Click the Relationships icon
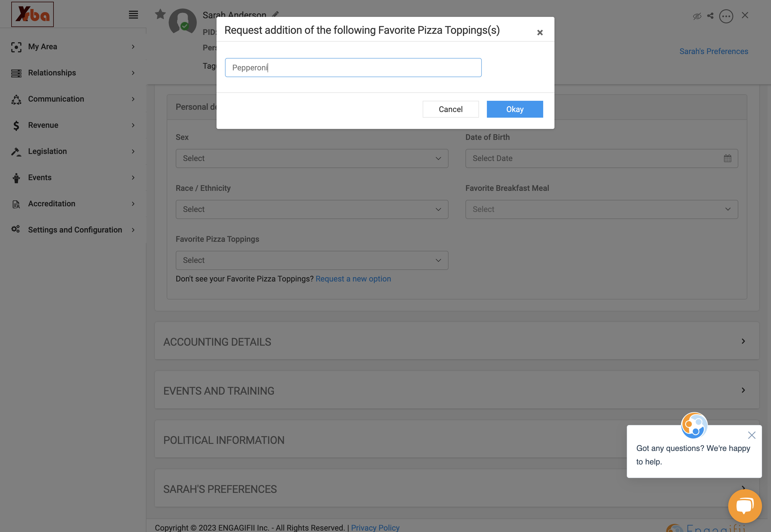 [16, 73]
